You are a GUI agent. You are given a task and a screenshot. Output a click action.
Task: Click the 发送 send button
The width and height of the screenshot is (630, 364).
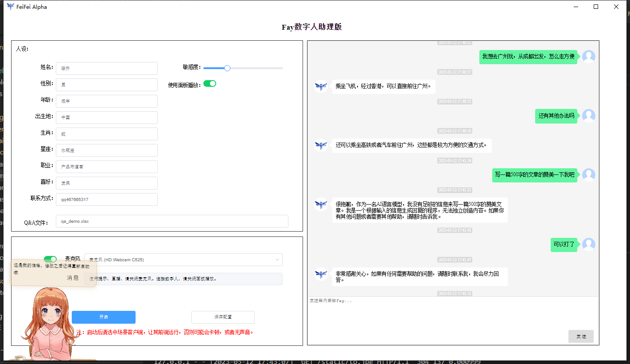580,337
